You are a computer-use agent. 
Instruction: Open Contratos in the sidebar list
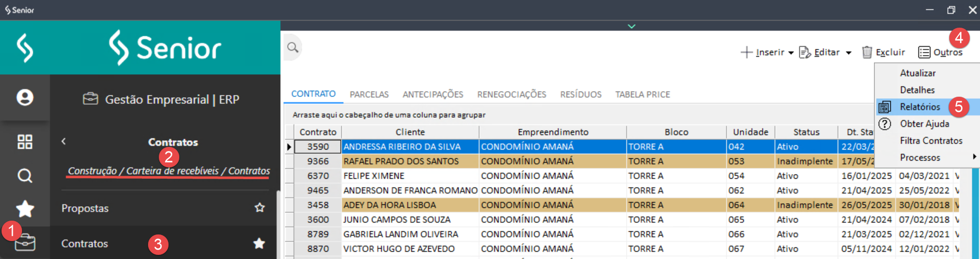[x=85, y=244]
